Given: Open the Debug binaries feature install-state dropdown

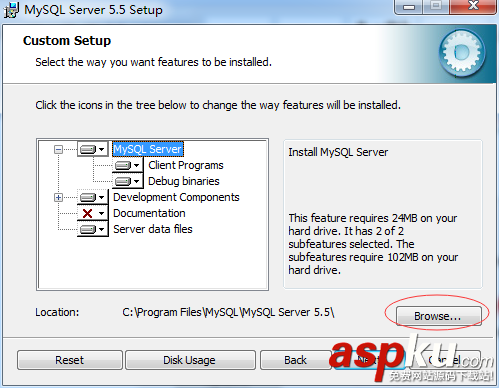Looking at the screenshot, I should pyautogui.click(x=128, y=181).
